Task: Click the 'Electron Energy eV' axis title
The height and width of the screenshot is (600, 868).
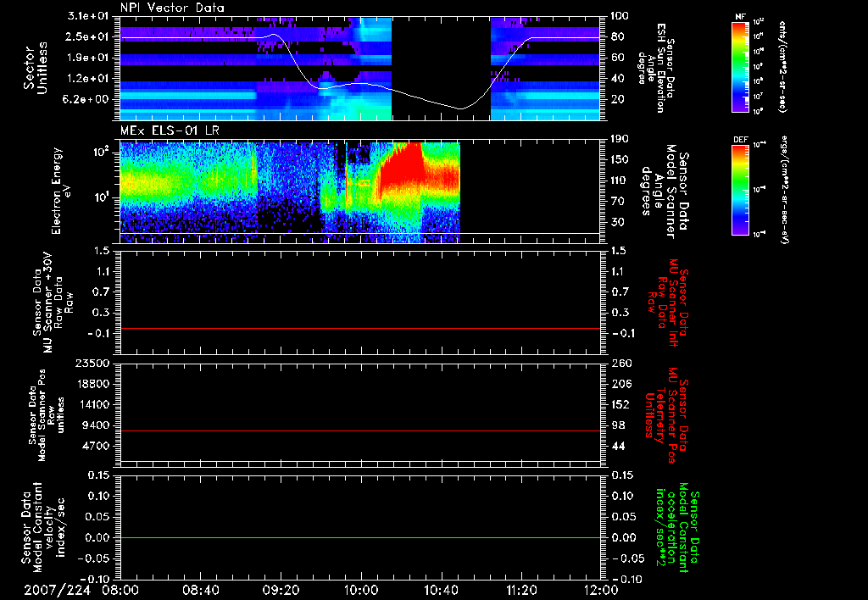Action: pos(62,191)
